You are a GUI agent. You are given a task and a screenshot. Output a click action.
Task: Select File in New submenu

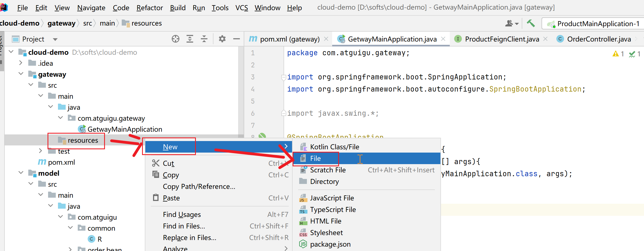pos(367,158)
